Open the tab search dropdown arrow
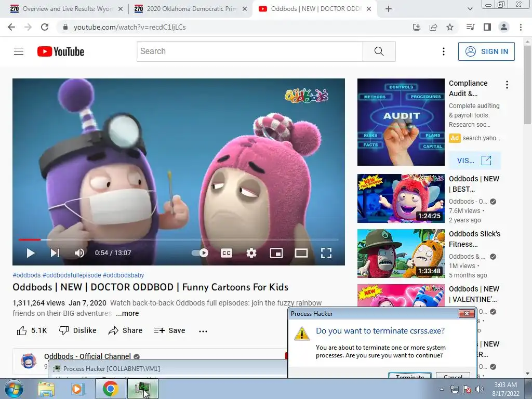The image size is (532, 399). pos(470,9)
